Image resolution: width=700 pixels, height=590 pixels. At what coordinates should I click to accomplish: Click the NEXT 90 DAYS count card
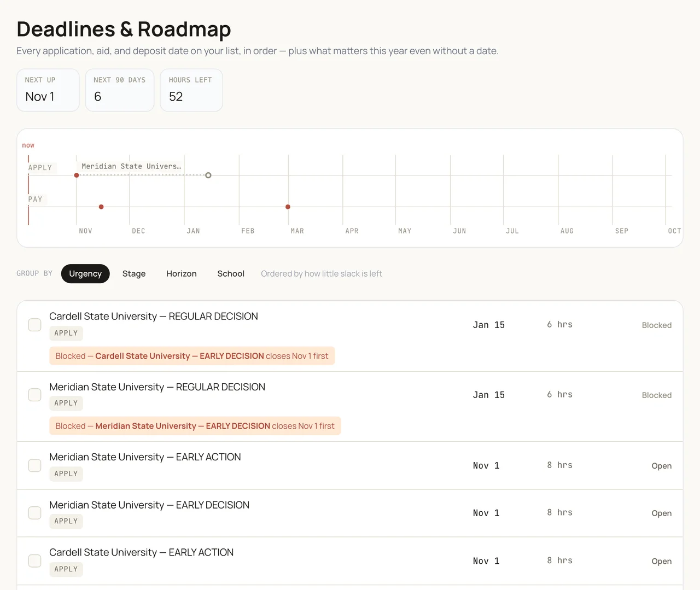point(120,90)
